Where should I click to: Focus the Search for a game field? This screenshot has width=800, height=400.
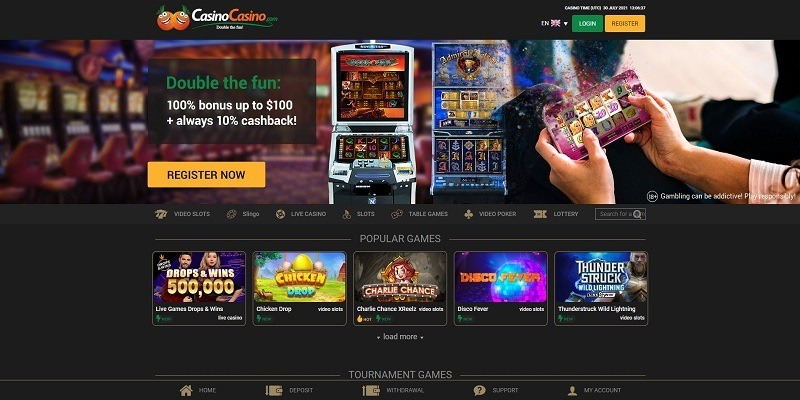click(620, 214)
